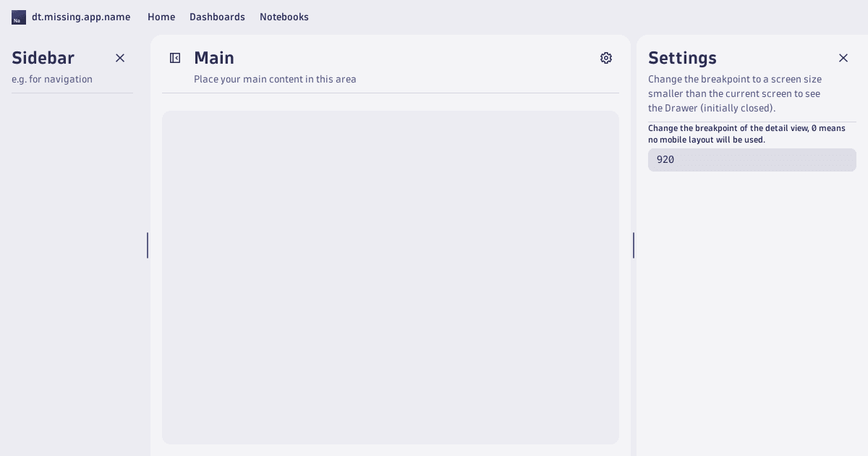This screenshot has width=868, height=456.
Task: Navigate to Notebooks
Action: (x=284, y=17)
